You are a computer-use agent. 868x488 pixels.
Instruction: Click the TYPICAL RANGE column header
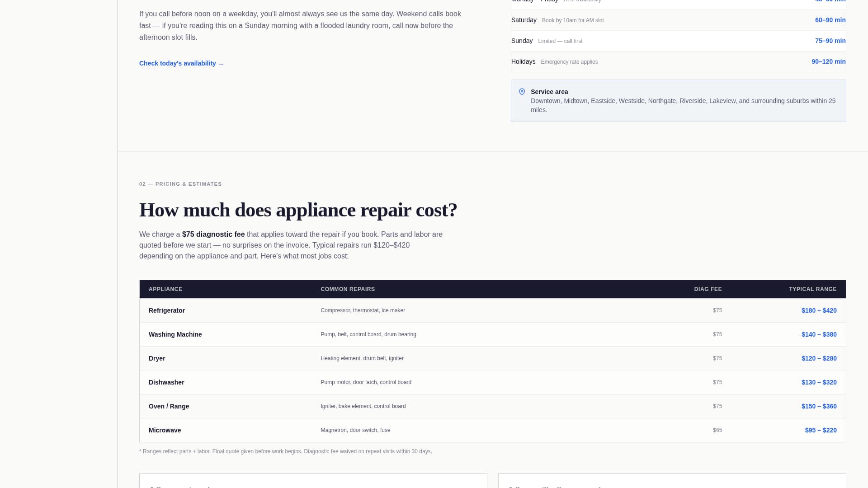tap(812, 289)
